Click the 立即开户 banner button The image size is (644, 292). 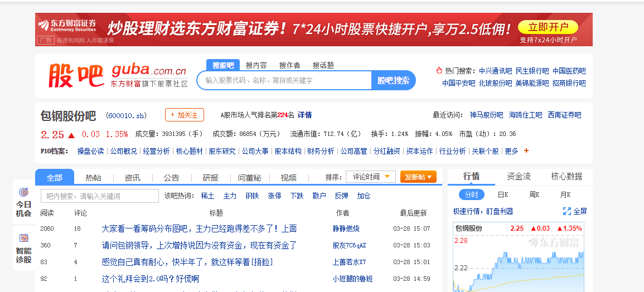[548, 27]
